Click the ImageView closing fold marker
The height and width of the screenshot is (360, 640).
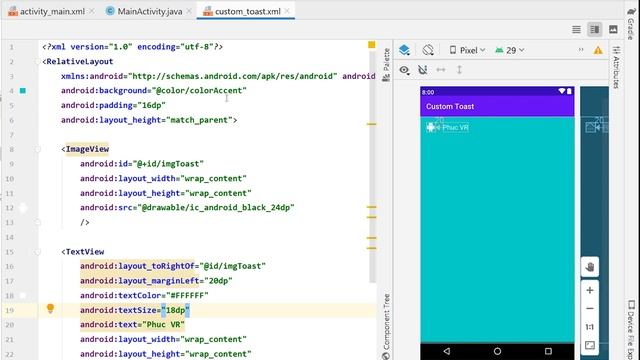[x=38, y=222]
